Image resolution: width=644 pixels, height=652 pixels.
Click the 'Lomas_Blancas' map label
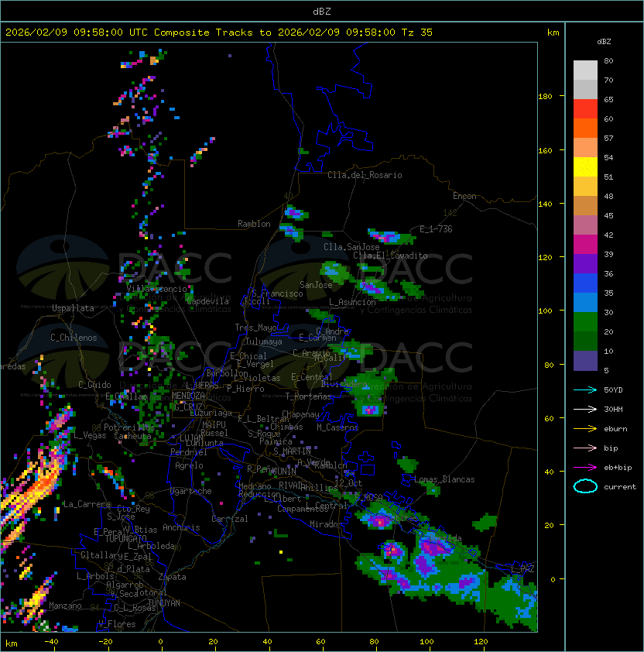(444, 479)
